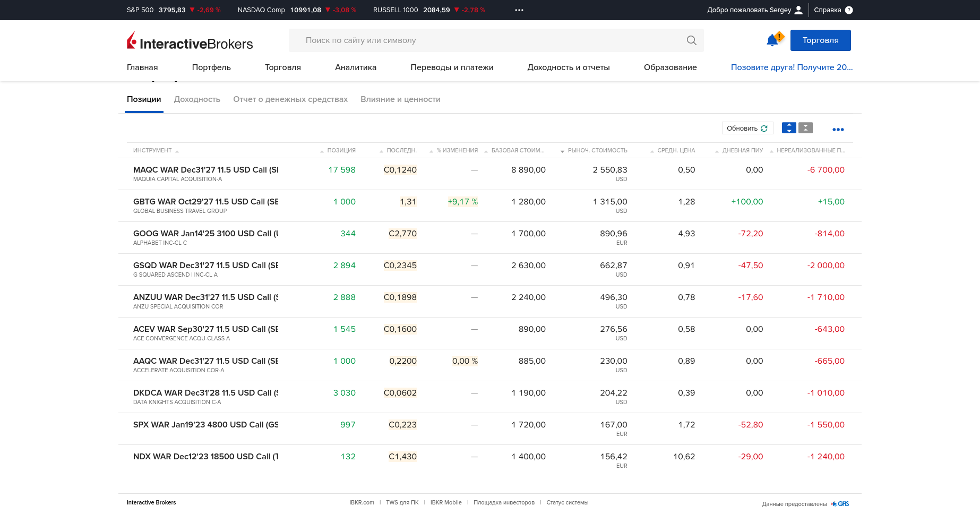Viewport: 980px width, 514px height.
Task: Switch to Отчет о денежных средствах tab
Action: pyautogui.click(x=290, y=99)
